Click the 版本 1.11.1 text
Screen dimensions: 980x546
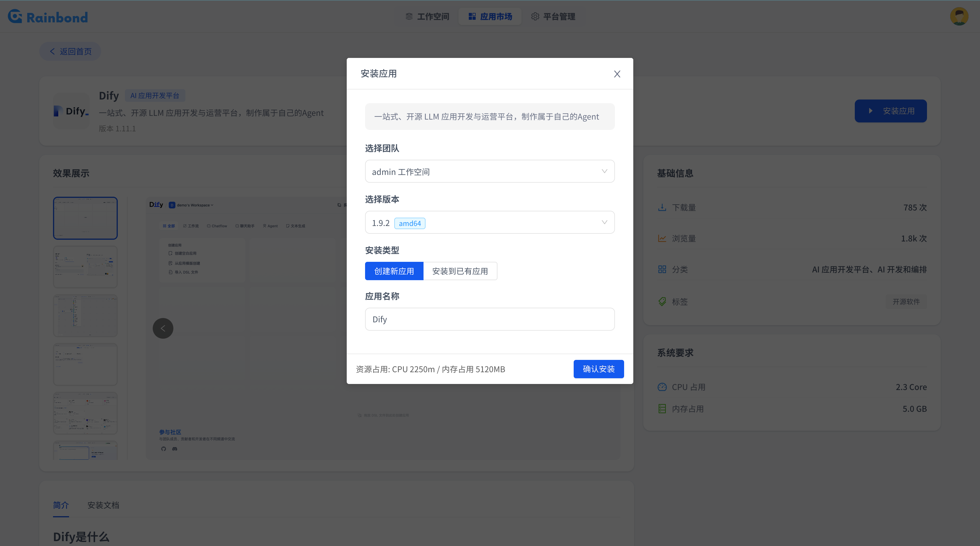click(x=117, y=129)
